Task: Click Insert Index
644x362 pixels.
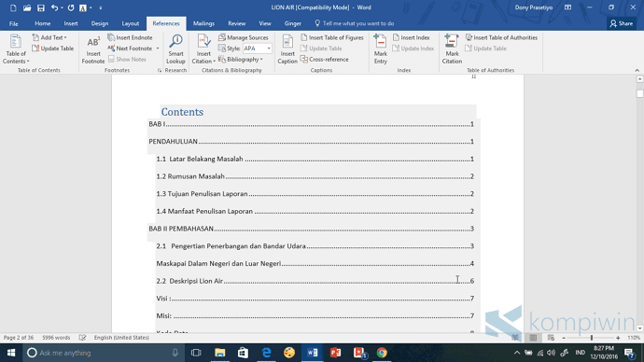Action: [412, 37]
